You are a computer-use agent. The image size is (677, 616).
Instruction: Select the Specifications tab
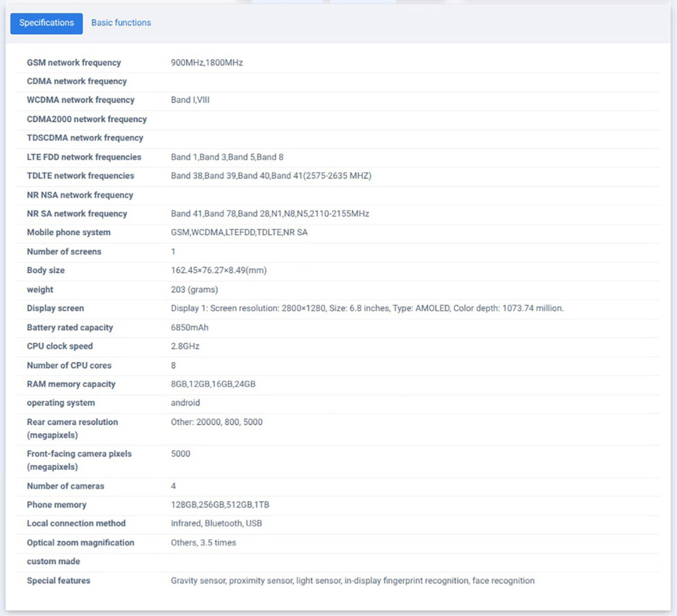tap(47, 23)
